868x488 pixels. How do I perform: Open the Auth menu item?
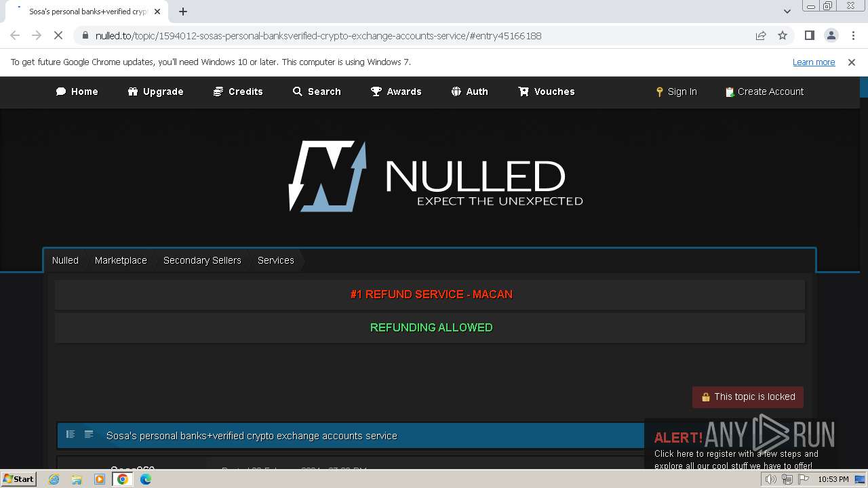469,91
